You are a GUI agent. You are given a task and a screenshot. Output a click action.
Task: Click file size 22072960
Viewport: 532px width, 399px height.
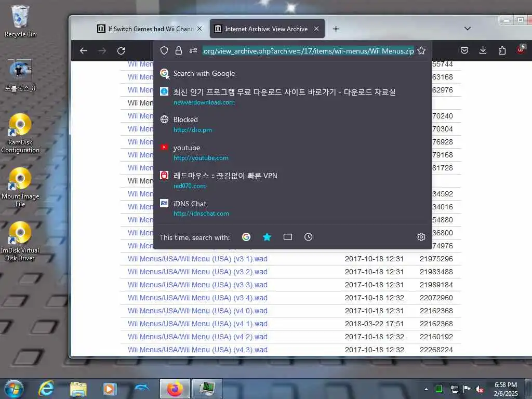point(436,298)
